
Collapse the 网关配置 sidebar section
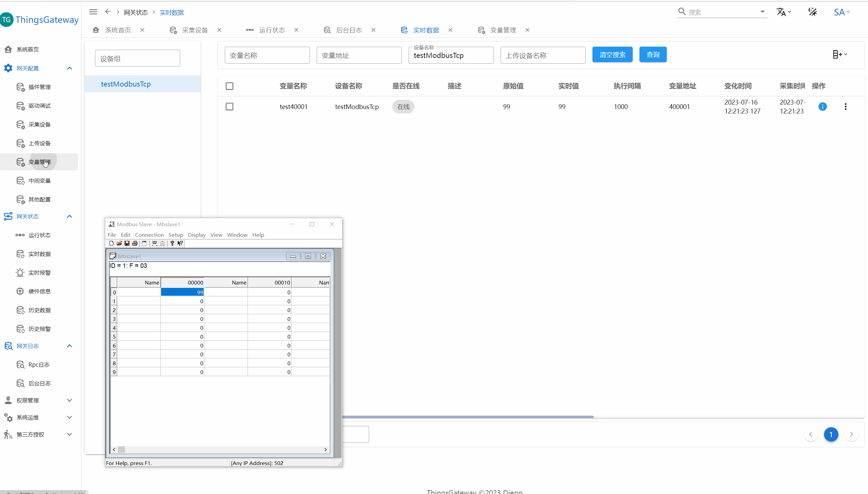(69, 68)
